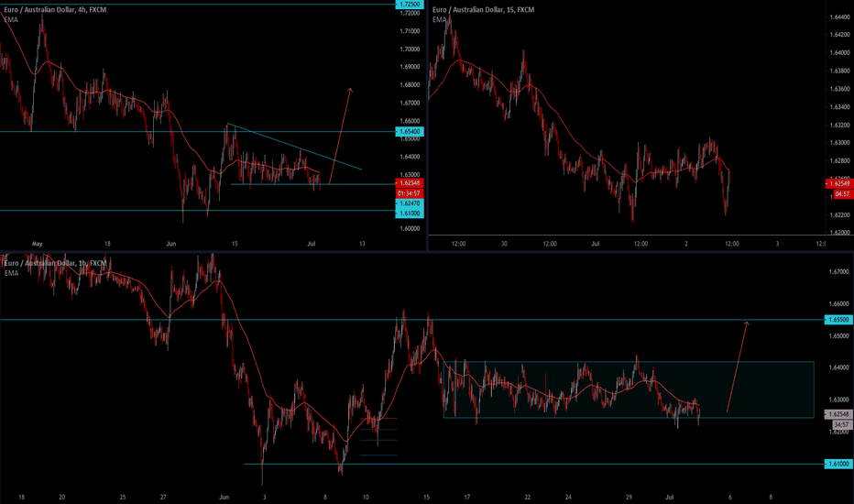This screenshot has height=504, width=854.
Task: Click the 1.61000 price label on the 1h chart
Action: click(839, 464)
